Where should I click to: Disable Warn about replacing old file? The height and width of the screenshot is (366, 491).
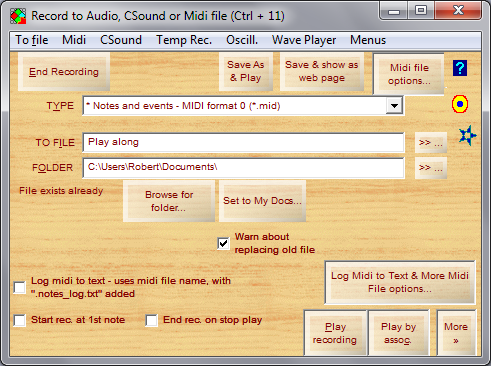pos(223,243)
